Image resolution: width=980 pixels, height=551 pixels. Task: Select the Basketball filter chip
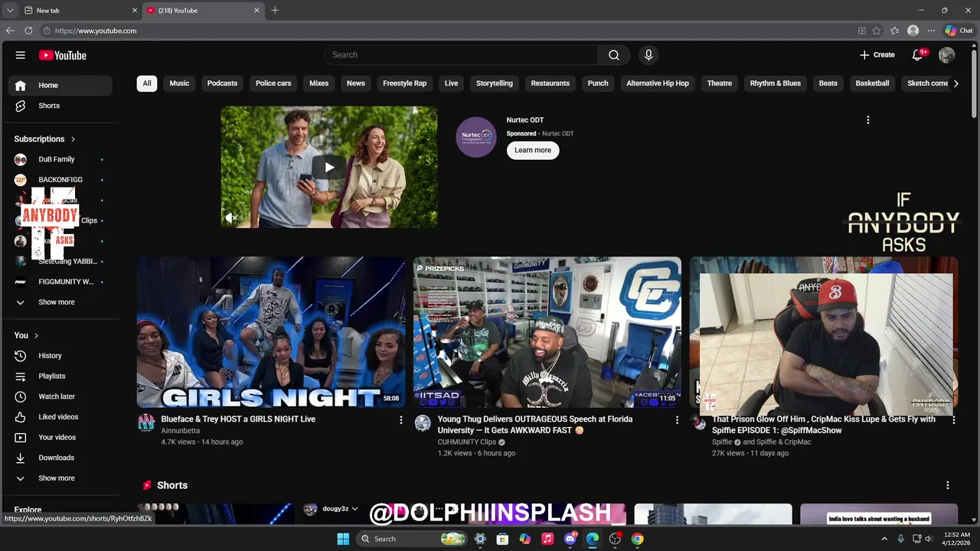(x=872, y=83)
